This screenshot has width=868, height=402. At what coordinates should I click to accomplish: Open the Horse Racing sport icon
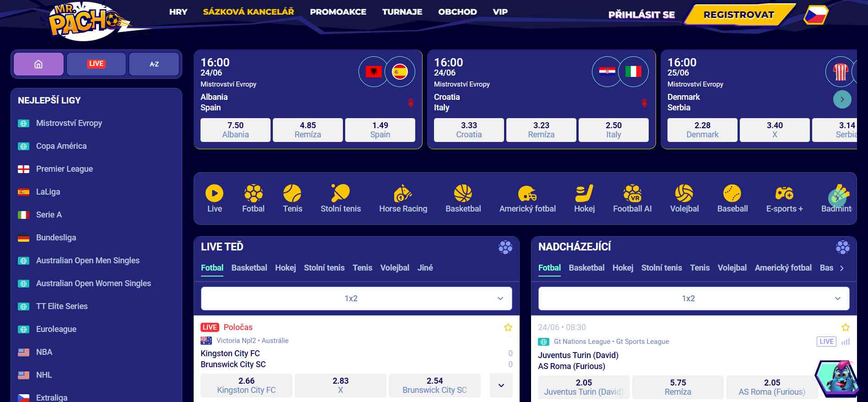click(x=403, y=193)
